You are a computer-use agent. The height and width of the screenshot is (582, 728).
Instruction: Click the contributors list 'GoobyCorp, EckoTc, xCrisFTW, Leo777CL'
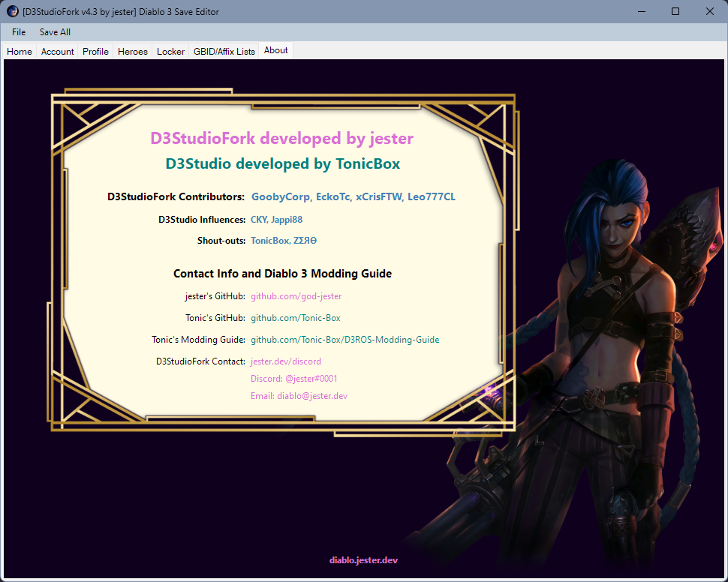coord(353,196)
